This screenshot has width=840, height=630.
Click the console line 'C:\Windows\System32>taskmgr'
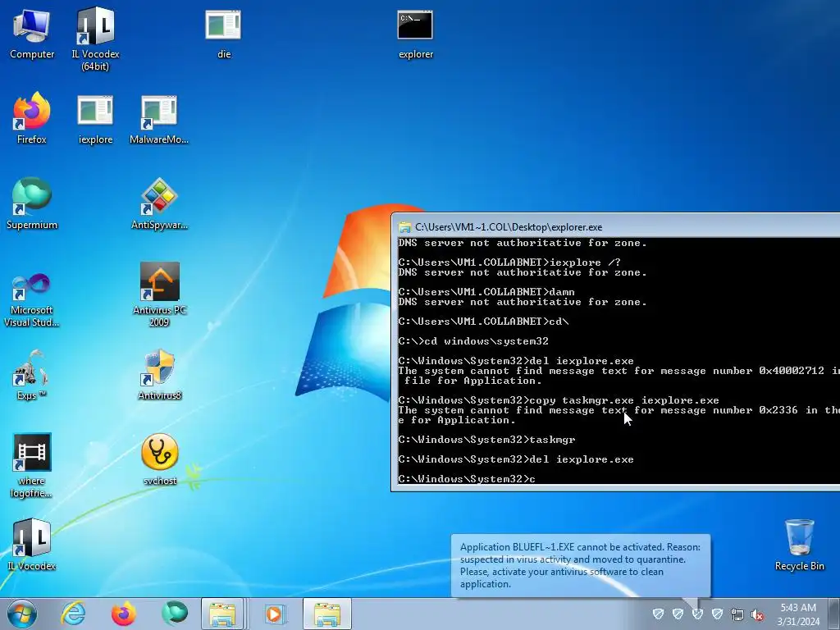[487, 440]
